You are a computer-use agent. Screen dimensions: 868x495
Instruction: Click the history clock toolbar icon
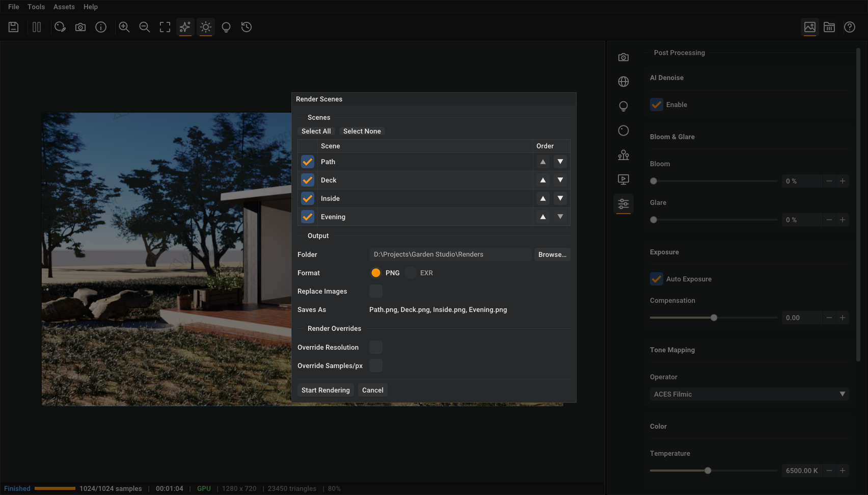(247, 27)
